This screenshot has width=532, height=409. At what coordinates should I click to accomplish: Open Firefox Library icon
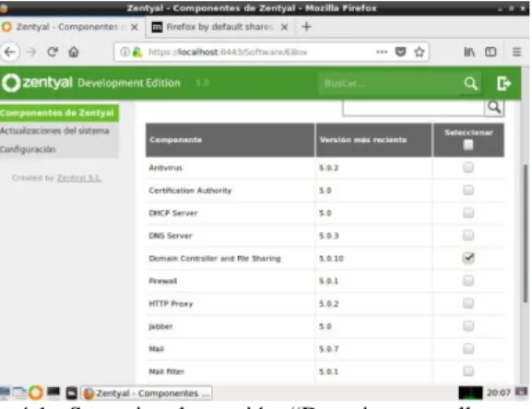tap(469, 52)
